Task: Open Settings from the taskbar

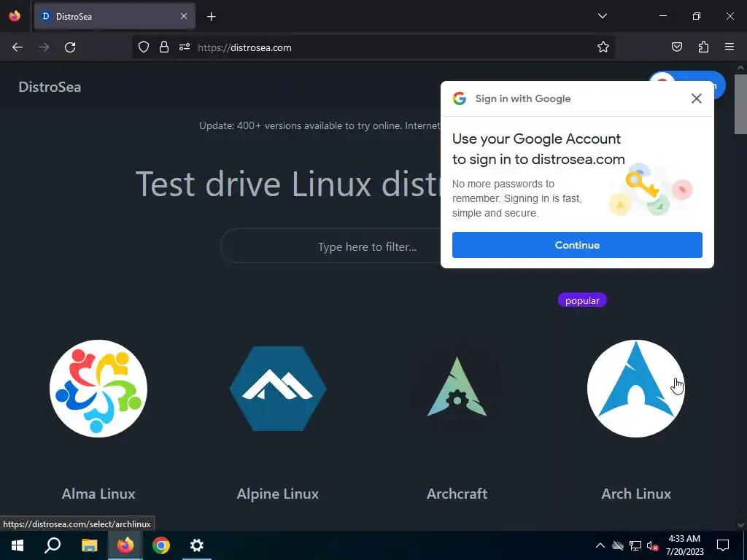Action: coord(197,545)
